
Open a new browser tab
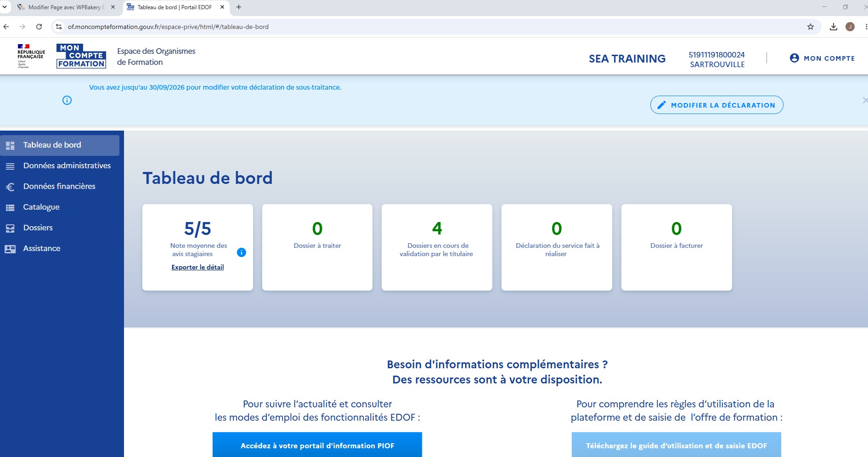239,7
